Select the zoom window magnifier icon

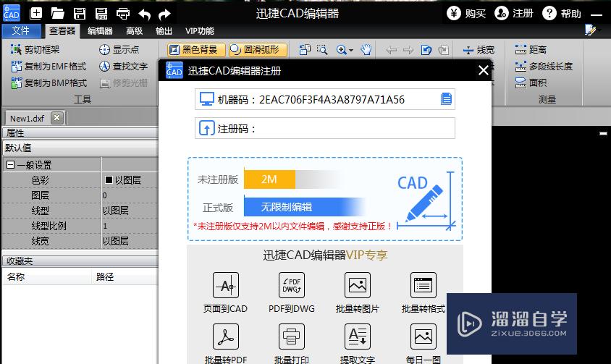(x=322, y=49)
